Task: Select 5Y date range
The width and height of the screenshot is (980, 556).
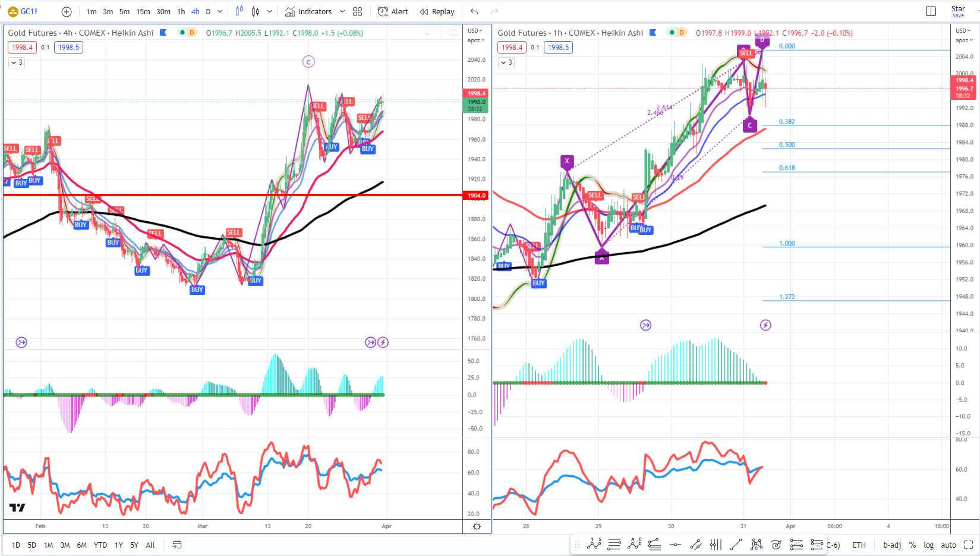Action: point(134,545)
